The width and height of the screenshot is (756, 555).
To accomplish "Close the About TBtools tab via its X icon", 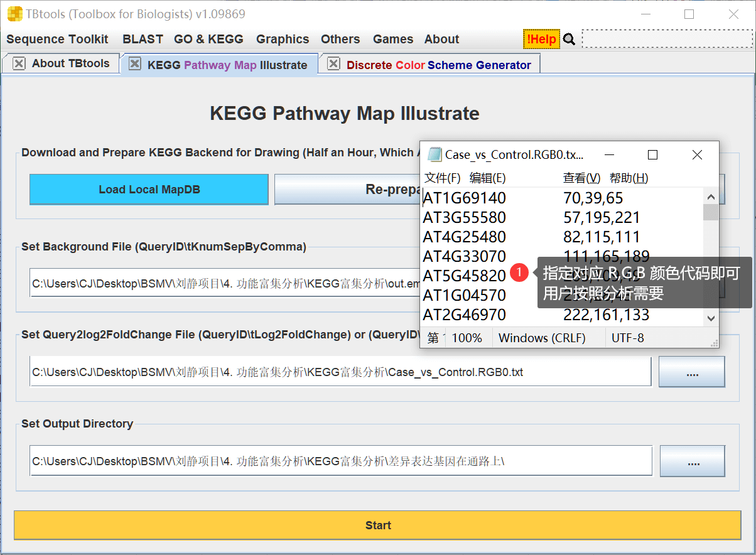I will click(x=19, y=63).
